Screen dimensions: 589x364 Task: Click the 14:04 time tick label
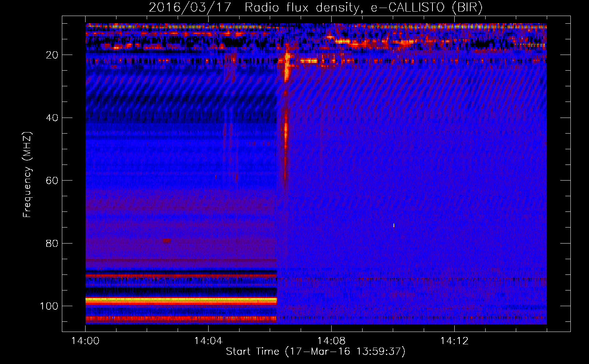tap(208, 341)
